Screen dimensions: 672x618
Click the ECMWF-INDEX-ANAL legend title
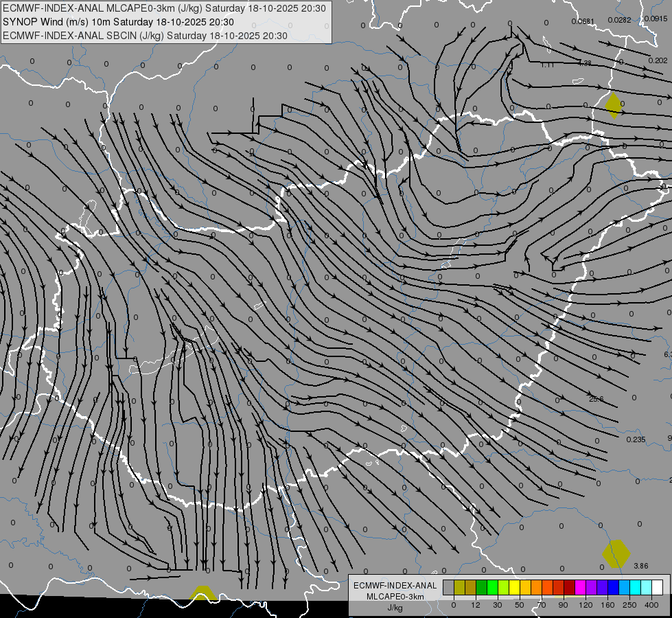(x=395, y=586)
